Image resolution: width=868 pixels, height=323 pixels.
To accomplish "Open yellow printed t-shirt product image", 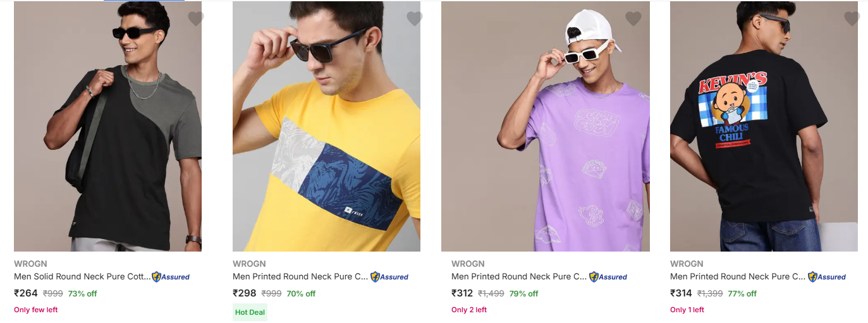I will (326, 126).
